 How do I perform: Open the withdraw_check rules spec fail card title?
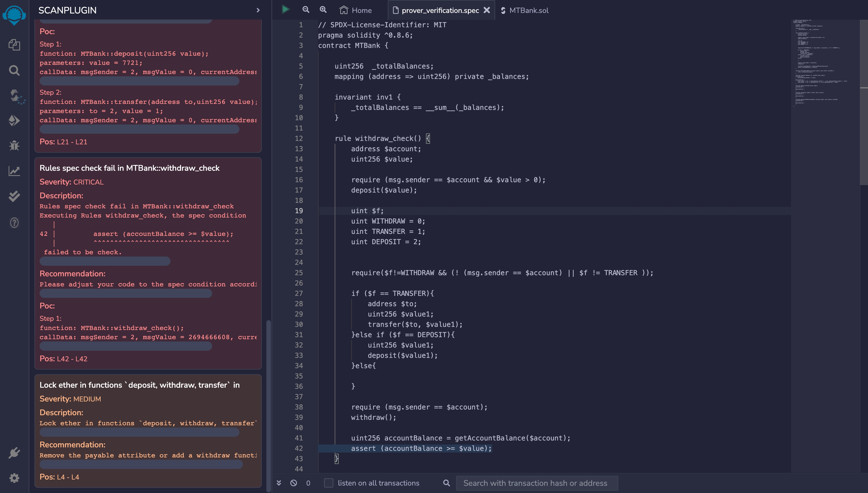click(x=129, y=168)
